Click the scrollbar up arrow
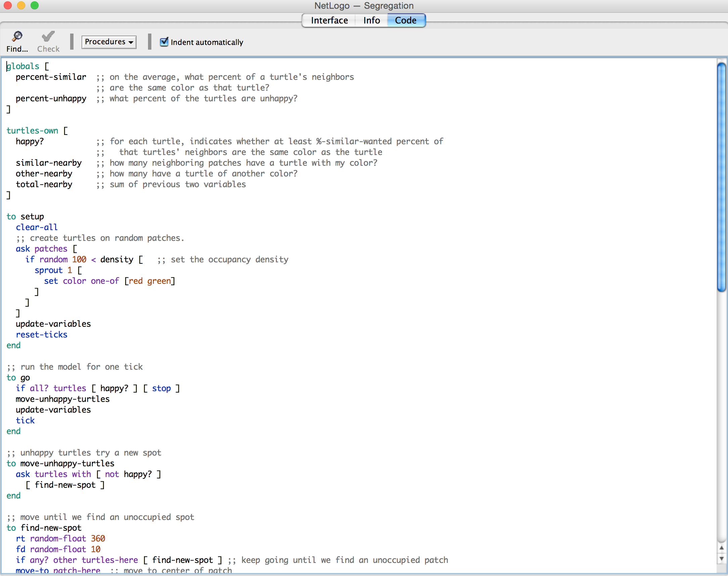728x576 pixels. [x=721, y=548]
